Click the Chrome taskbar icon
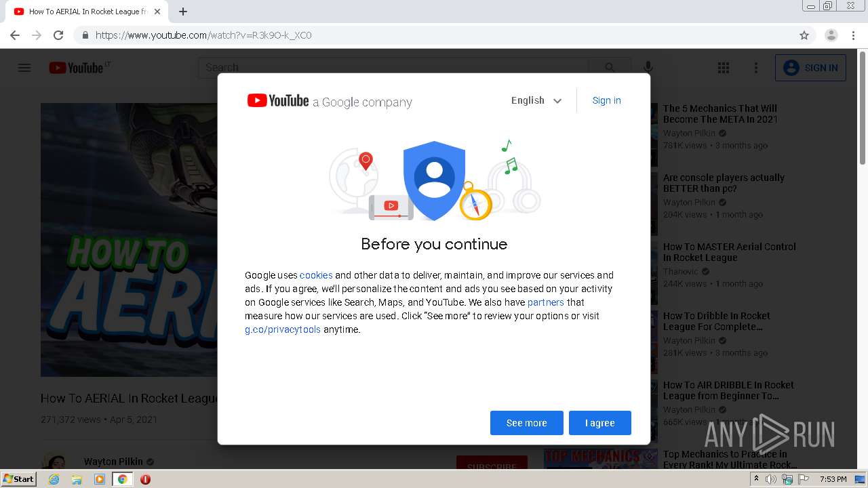 pyautogui.click(x=122, y=479)
